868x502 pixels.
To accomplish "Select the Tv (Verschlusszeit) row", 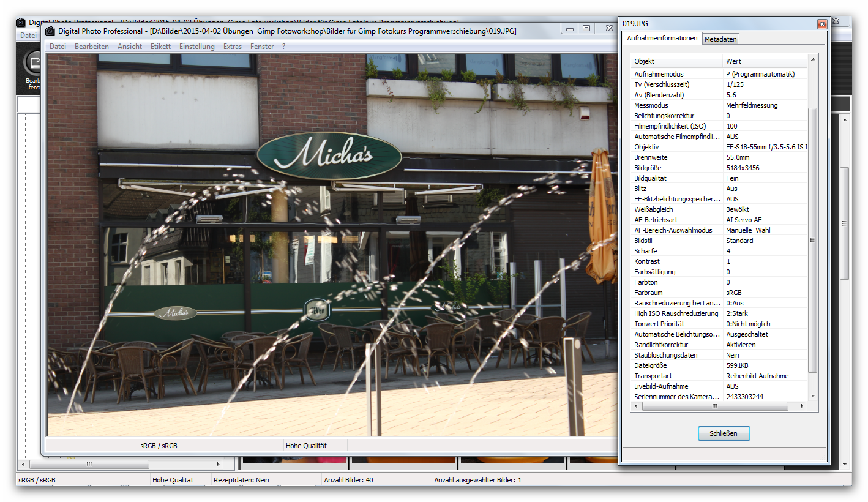I will (719, 84).
